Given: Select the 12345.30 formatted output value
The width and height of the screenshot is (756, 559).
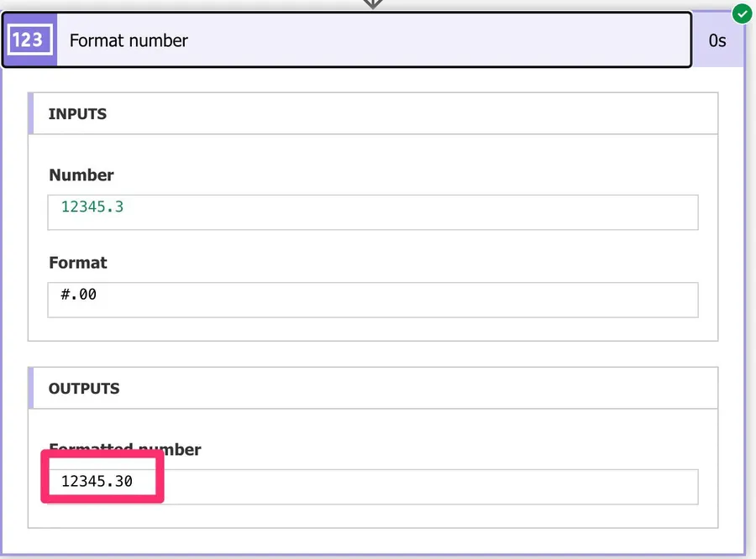Looking at the screenshot, I should tap(97, 481).
